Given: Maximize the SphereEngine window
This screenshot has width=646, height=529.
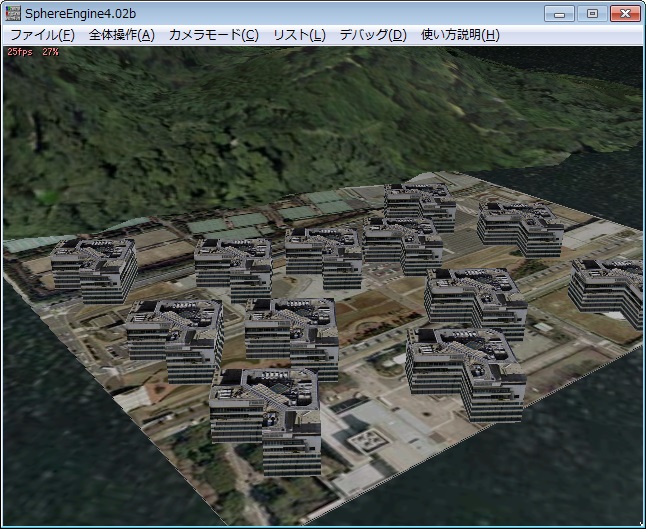Looking at the screenshot, I should pyautogui.click(x=592, y=14).
